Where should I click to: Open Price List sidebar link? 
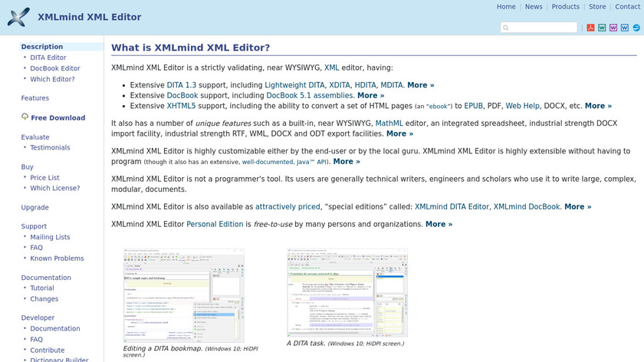pos(44,177)
